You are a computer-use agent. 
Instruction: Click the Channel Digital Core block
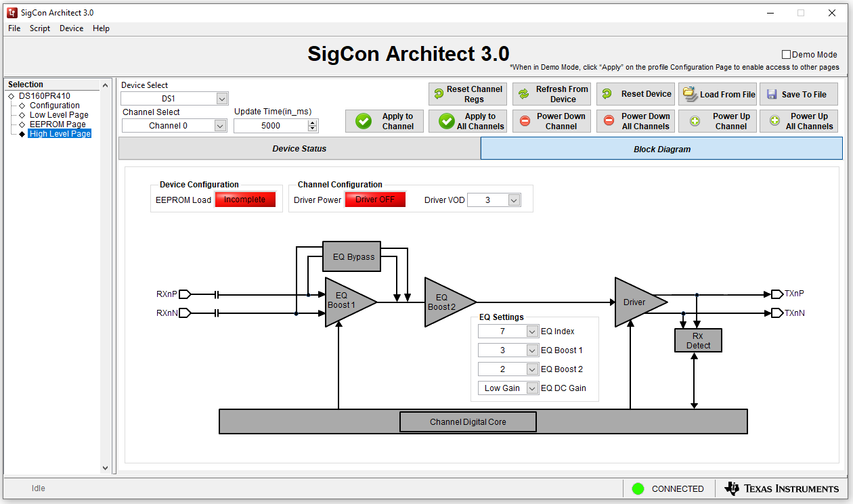pos(468,422)
